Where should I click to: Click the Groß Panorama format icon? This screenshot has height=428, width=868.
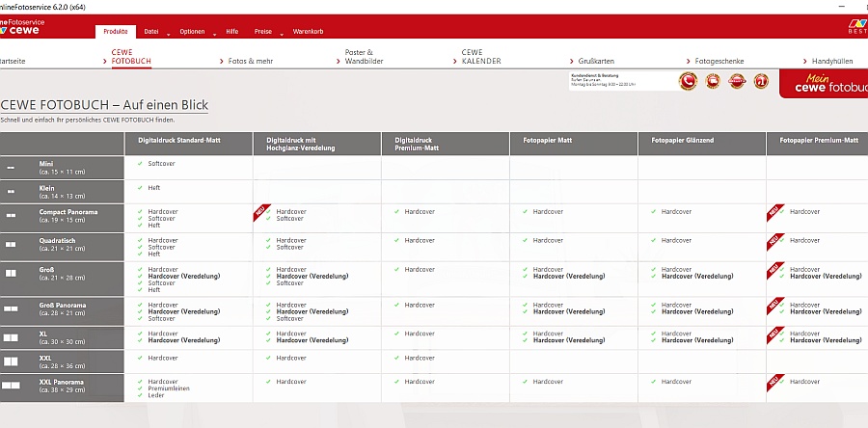(x=11, y=308)
